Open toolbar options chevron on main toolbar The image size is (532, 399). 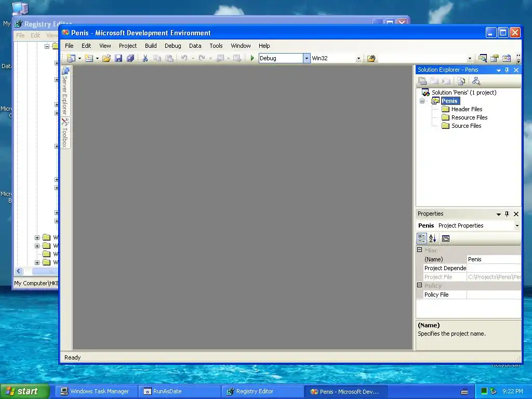tap(518, 58)
